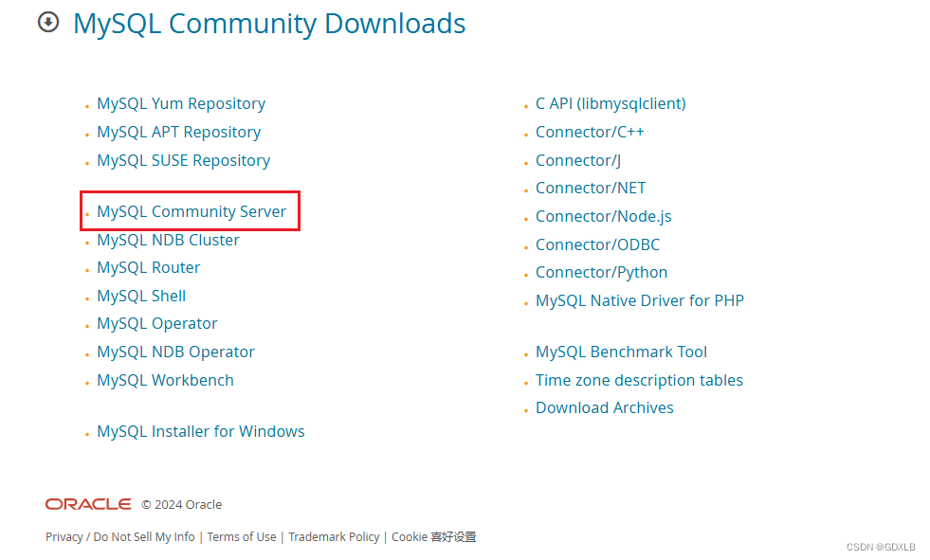Open Connector/Python downloads

601,272
